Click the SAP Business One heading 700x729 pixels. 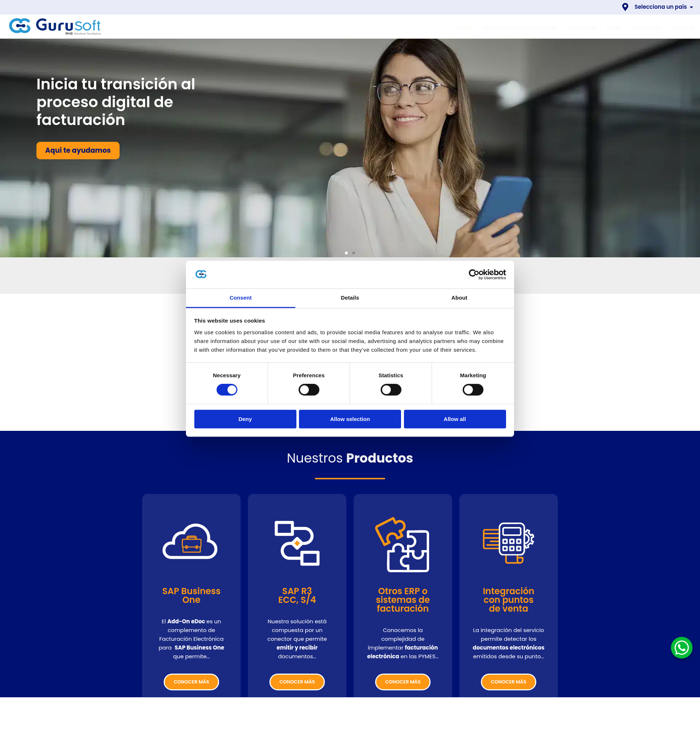191,596
